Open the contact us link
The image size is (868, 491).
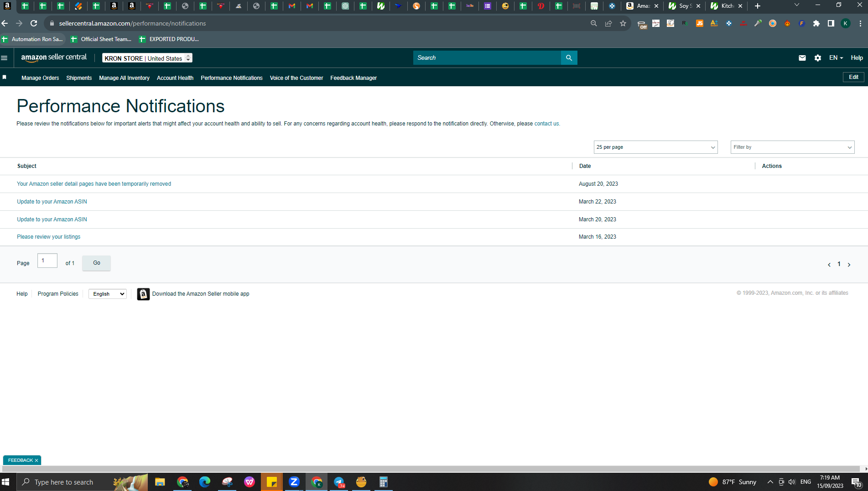click(546, 124)
